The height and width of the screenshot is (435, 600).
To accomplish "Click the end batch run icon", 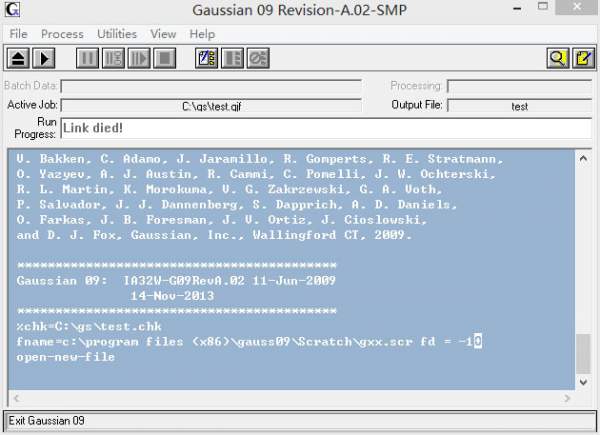I will (x=232, y=59).
